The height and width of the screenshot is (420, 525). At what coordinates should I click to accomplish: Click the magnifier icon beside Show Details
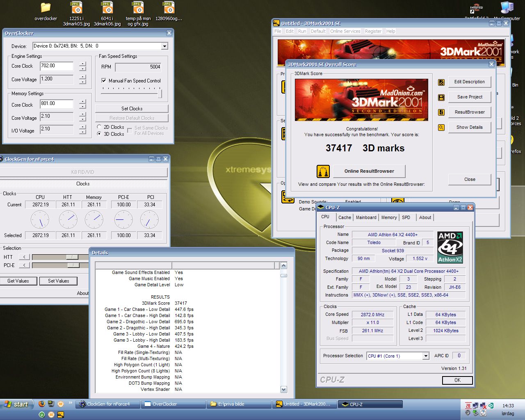[441, 128]
